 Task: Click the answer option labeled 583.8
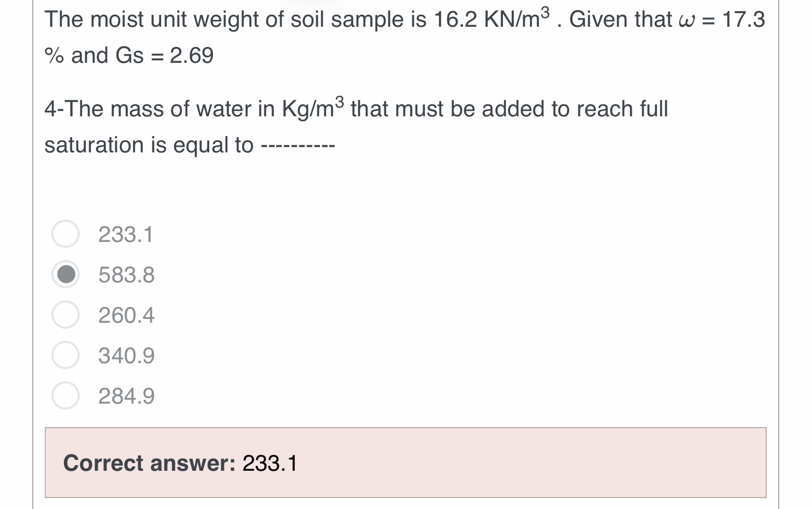(x=126, y=274)
